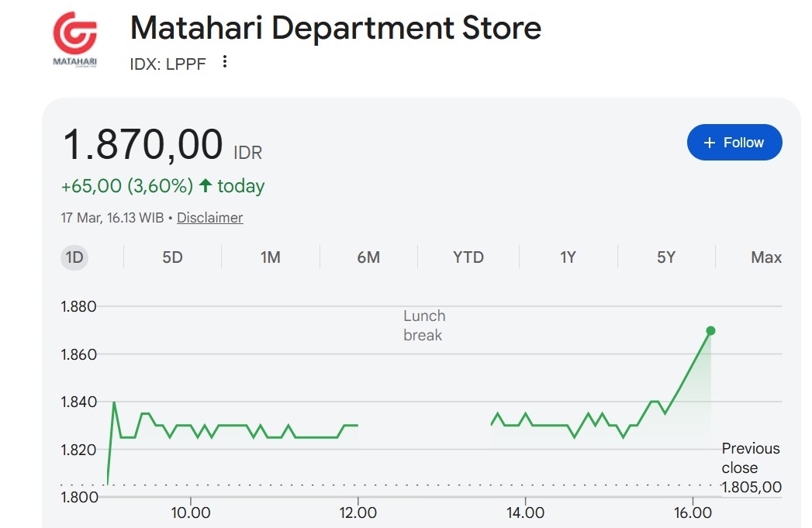Choose the 5Y chart range
This screenshot has width=812, height=528.
coord(666,257)
